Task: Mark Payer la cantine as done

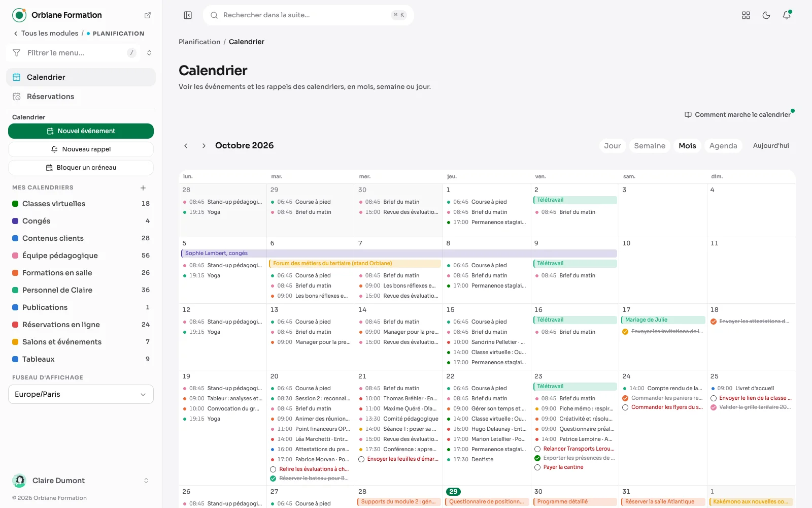Action: point(537,467)
